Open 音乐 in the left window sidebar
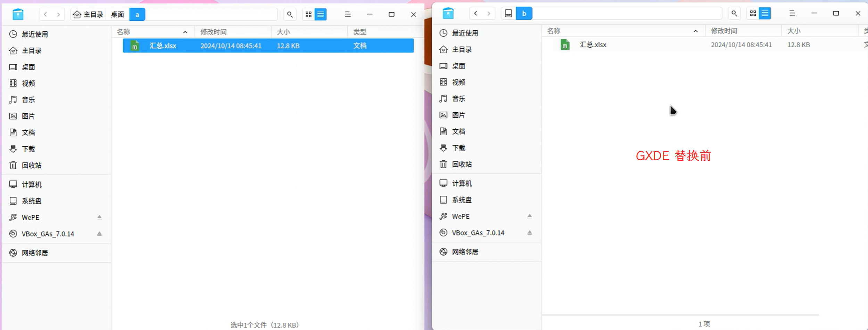The width and height of the screenshot is (868, 330). click(57, 100)
